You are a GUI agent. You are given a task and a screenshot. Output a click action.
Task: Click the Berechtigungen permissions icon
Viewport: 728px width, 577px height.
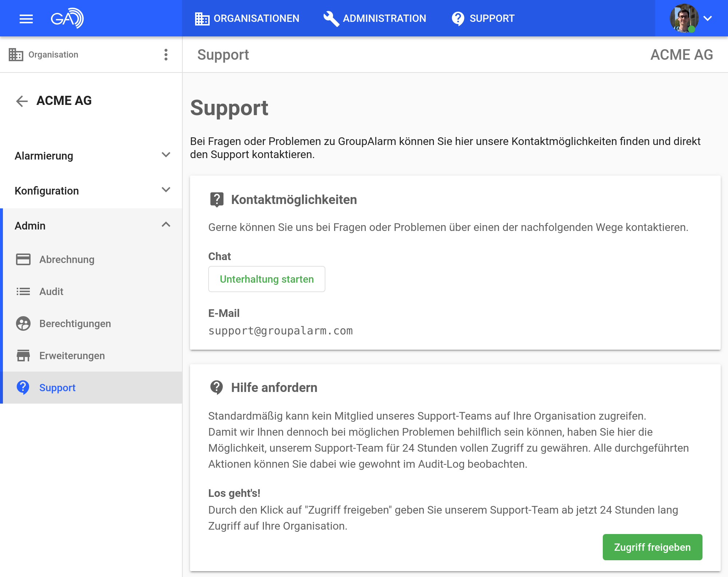pos(23,323)
